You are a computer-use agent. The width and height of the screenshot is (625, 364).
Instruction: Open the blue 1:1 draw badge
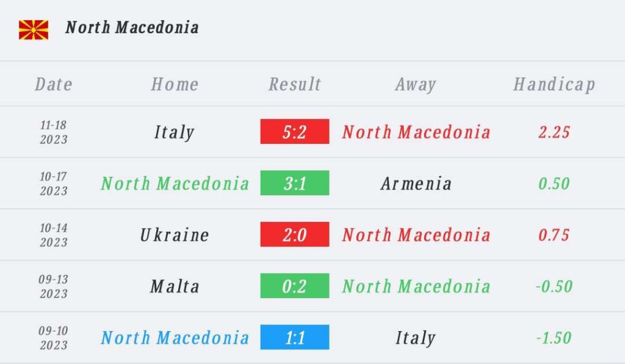point(295,337)
